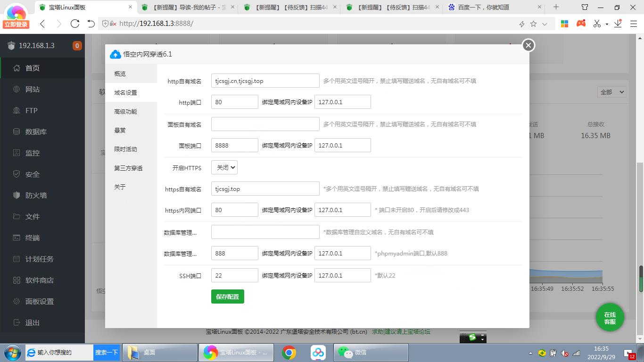Open FTP in the sidebar
Viewport: 644px width, 362px height.
click(42, 110)
